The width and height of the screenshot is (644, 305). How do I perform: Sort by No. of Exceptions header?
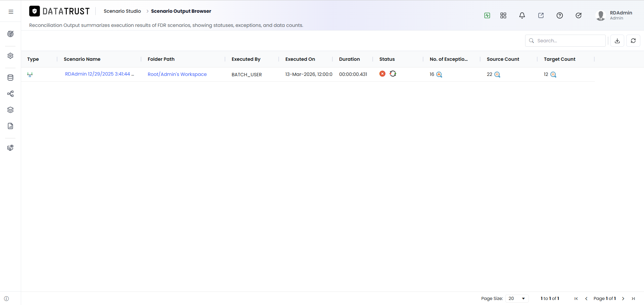coord(449,59)
